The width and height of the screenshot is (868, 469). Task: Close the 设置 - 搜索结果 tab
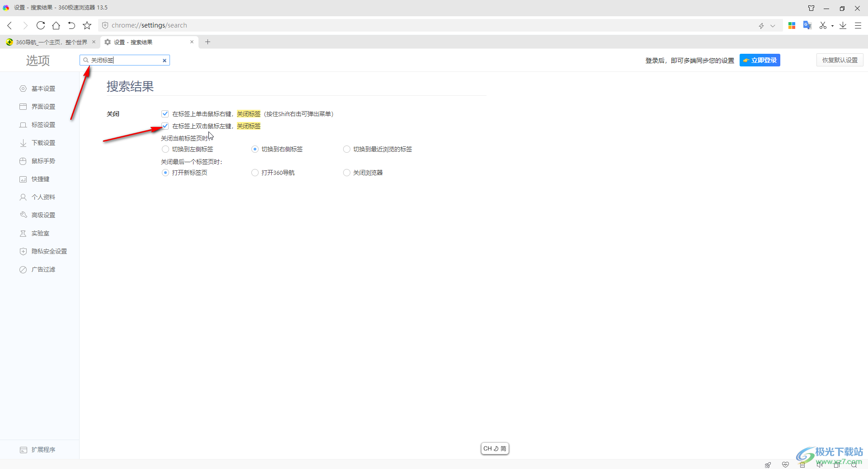[x=192, y=42]
